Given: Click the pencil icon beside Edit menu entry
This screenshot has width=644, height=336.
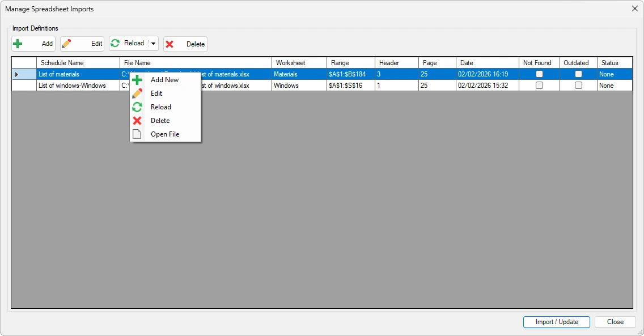Looking at the screenshot, I should 137,93.
